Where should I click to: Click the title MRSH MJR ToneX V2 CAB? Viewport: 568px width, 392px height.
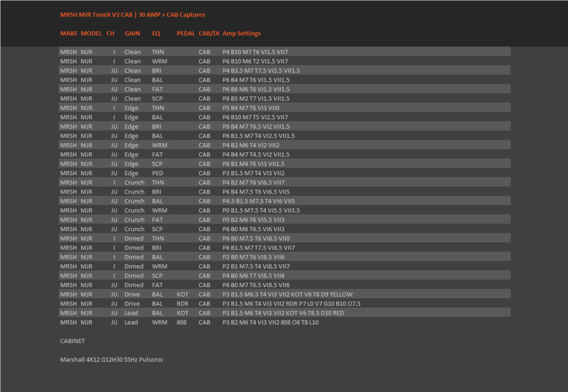[96, 15]
